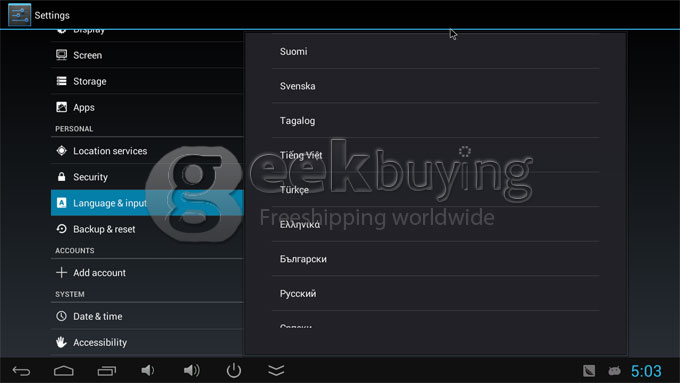Click the Location services icon

tap(62, 151)
